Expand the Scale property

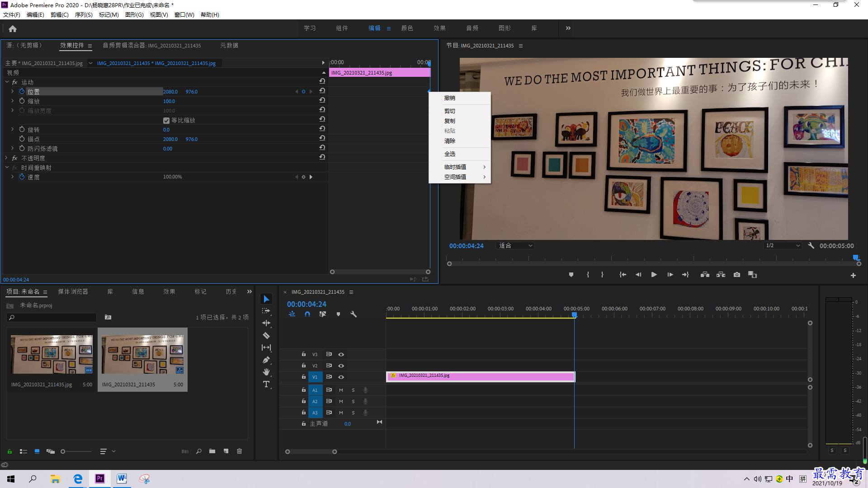(x=12, y=101)
